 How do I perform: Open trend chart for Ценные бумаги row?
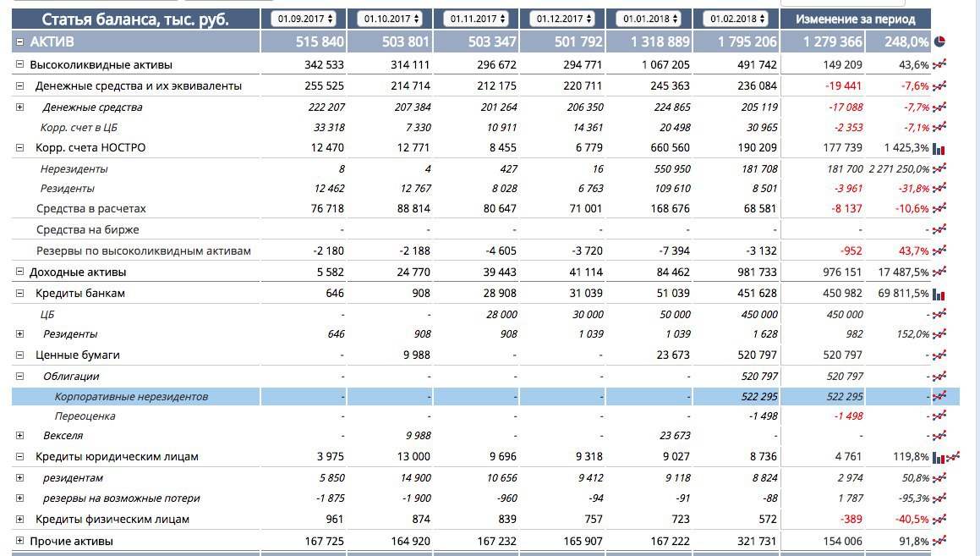pos(939,355)
